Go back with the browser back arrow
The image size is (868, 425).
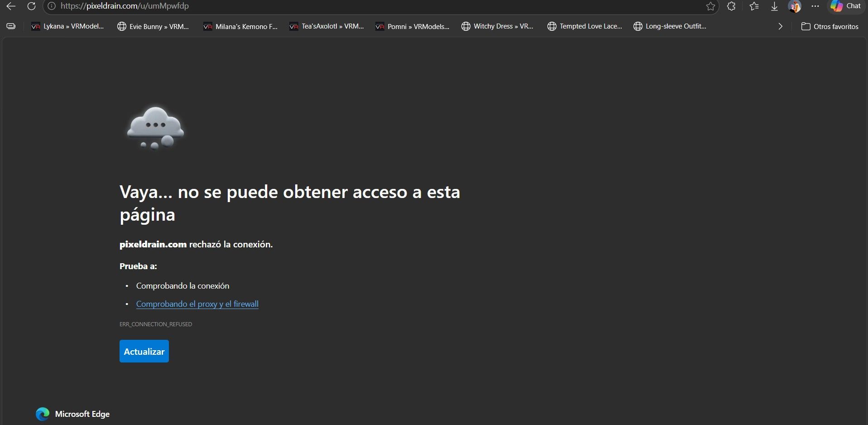tap(11, 6)
